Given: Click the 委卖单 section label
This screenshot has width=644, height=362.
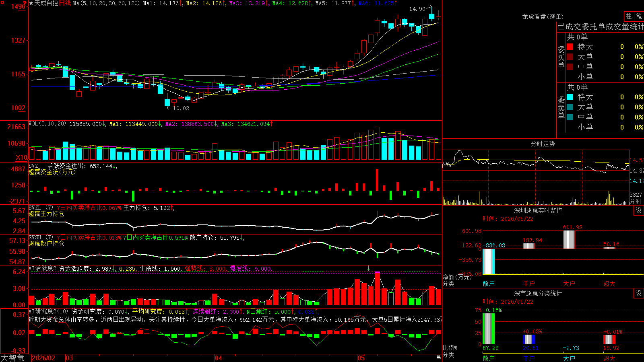Looking at the screenshot, I should point(561,108).
